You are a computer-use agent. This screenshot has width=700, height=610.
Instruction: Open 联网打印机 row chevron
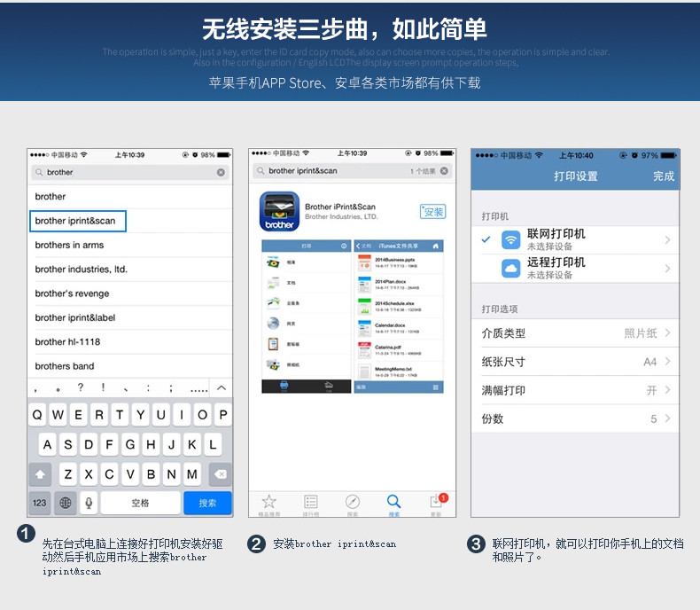point(667,240)
